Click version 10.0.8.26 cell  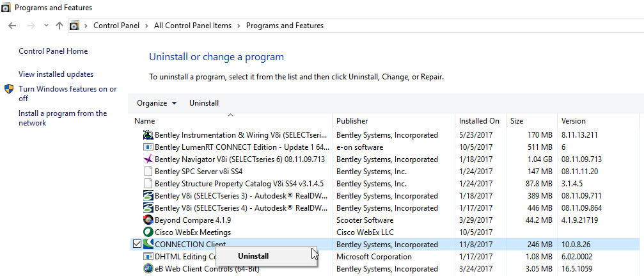(x=576, y=245)
